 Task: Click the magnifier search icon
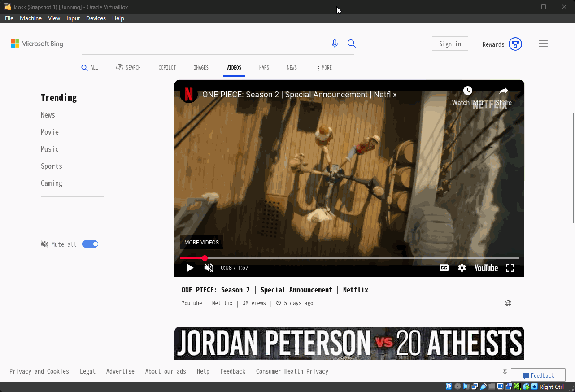(x=352, y=44)
